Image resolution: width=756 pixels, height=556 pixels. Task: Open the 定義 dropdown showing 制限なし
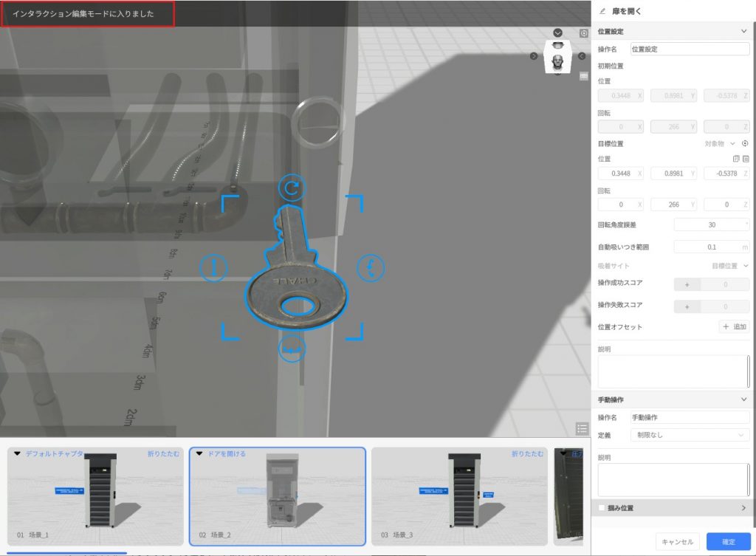click(690, 435)
